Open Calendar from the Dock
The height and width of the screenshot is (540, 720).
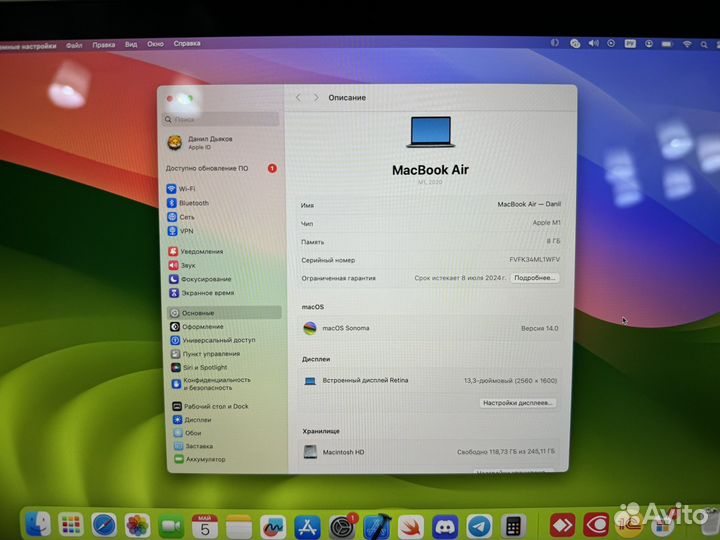(205, 526)
